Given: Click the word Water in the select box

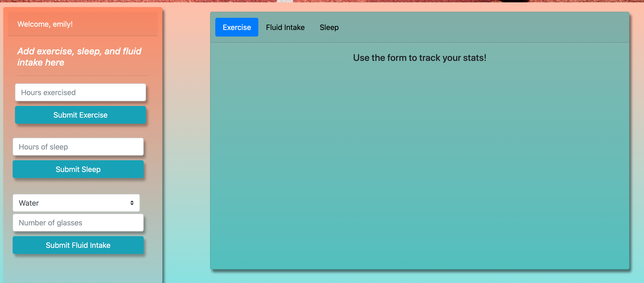Looking at the screenshot, I should pyautogui.click(x=29, y=203).
